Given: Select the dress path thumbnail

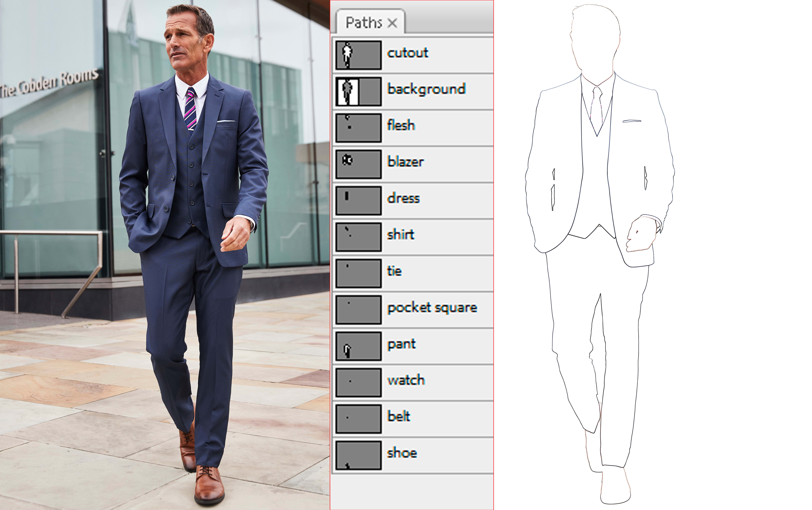Looking at the screenshot, I should pyautogui.click(x=359, y=201).
